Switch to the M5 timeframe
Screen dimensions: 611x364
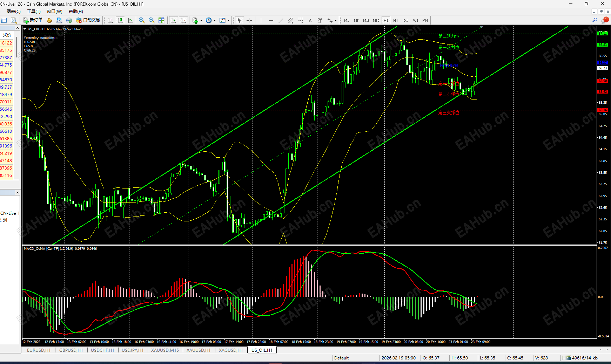pyautogui.click(x=356, y=20)
